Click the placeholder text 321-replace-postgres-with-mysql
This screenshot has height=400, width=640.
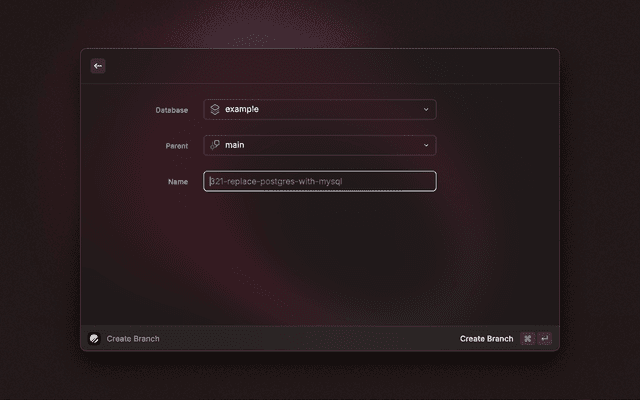point(282,182)
